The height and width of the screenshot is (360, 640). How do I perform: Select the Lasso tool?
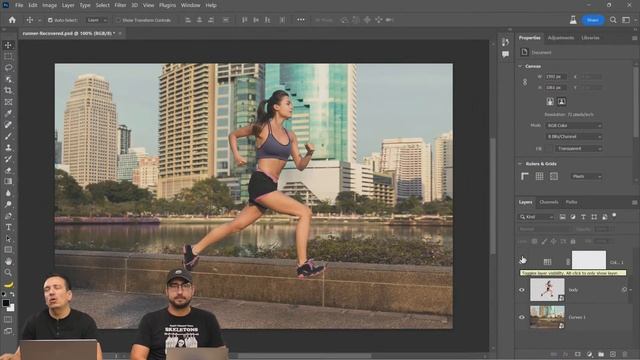(x=8, y=68)
